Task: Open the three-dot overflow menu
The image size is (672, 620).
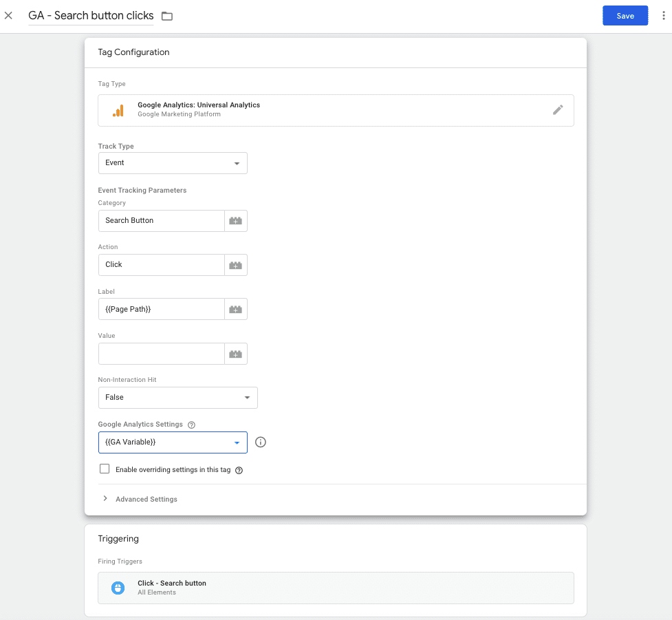Action: click(662, 15)
